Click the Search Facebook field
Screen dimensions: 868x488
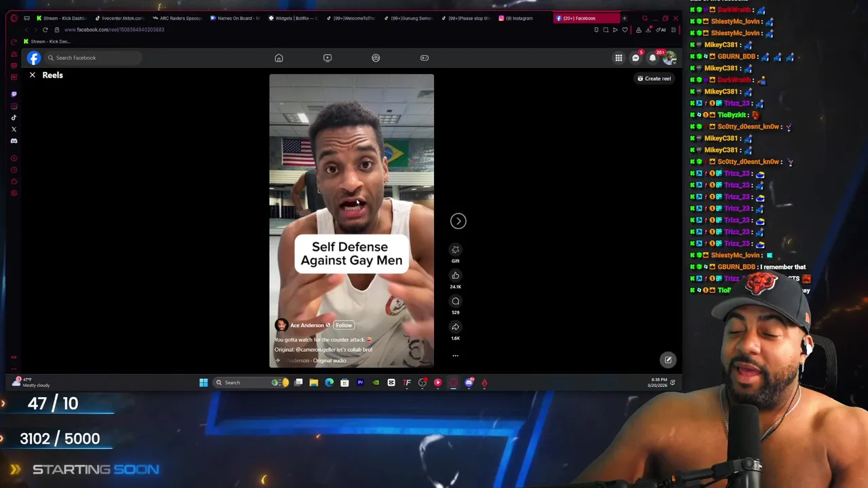(x=93, y=58)
